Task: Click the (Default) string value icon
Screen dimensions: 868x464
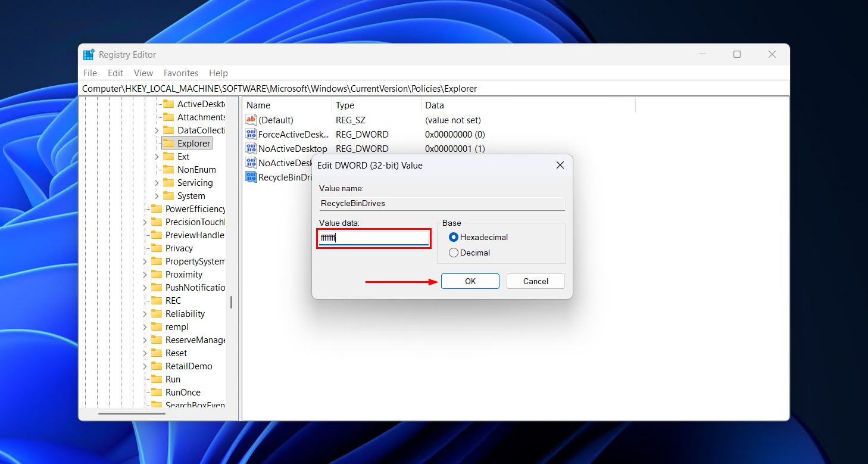Action: click(251, 120)
